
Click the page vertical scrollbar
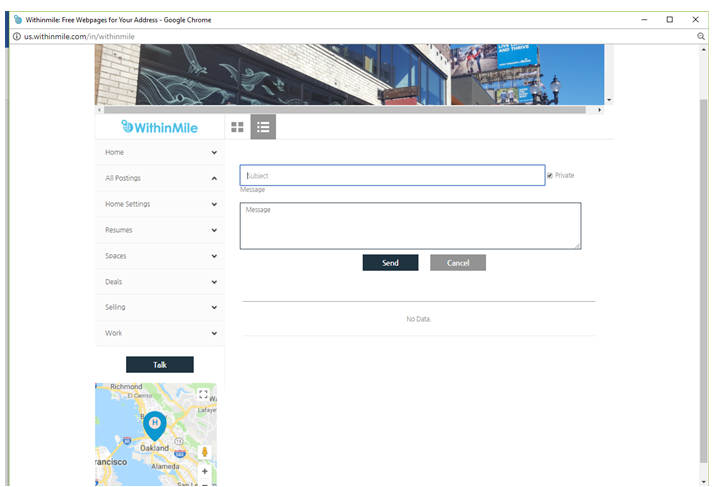(704, 280)
